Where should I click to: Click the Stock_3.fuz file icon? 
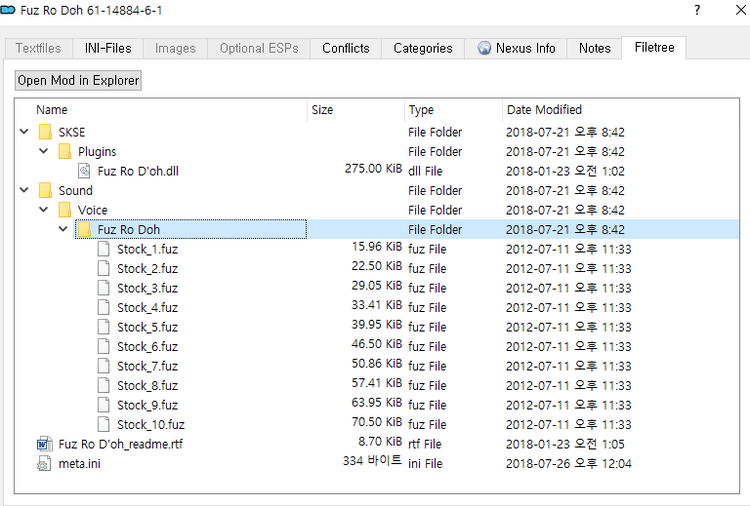[104, 288]
